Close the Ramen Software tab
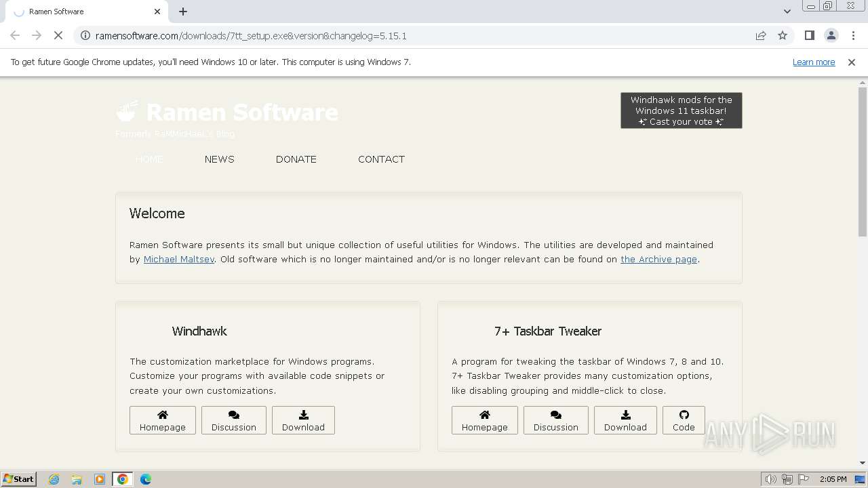Viewport: 868px width, 488px height. [157, 12]
